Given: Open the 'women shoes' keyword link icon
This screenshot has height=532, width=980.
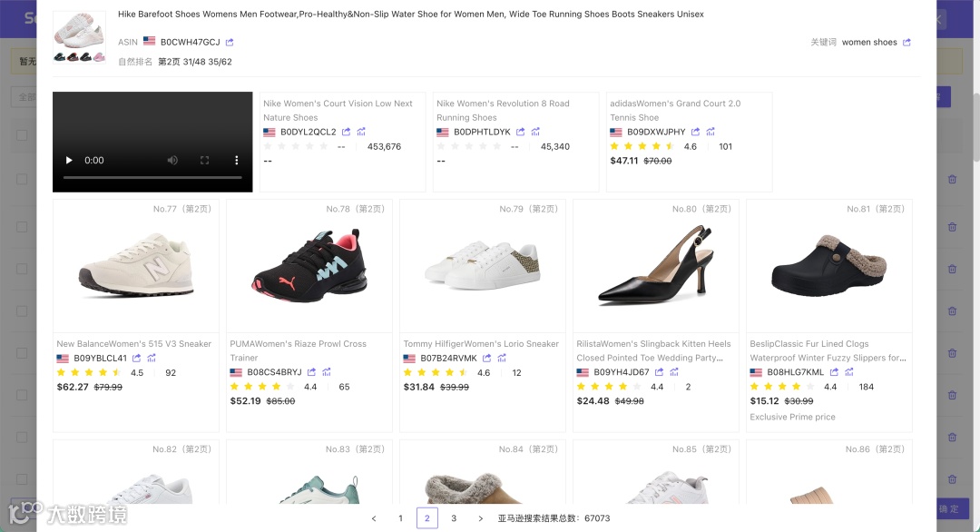Looking at the screenshot, I should [906, 43].
